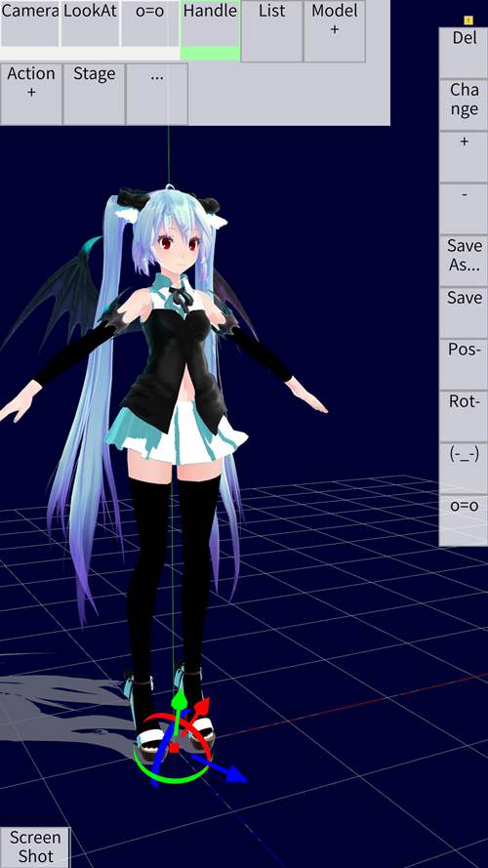Click the red rotation arc of gizmo
This screenshot has width=488, height=868.
160,721
